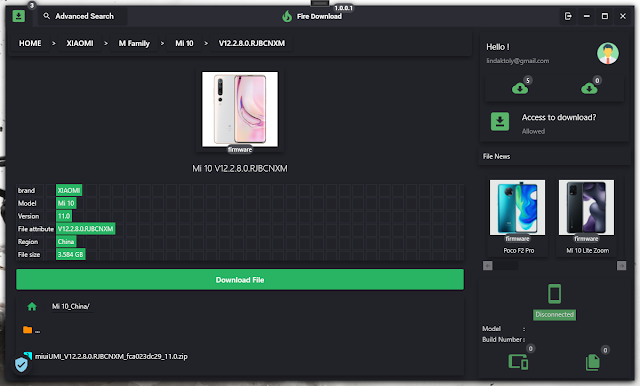Open Mi 10 Lite Zoom firmware thumbnail
640x386 pixels.
tap(587, 207)
